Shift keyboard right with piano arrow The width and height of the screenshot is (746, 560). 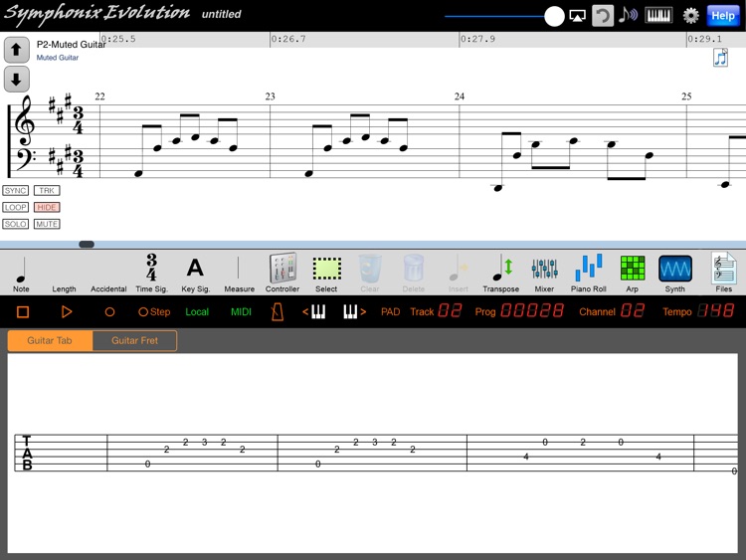click(355, 312)
